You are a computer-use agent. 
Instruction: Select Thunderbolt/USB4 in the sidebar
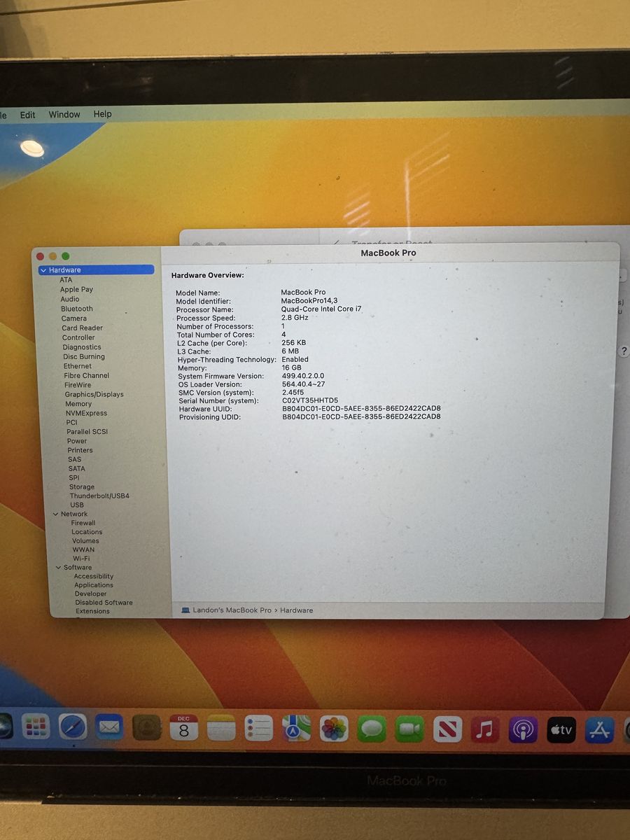99,496
